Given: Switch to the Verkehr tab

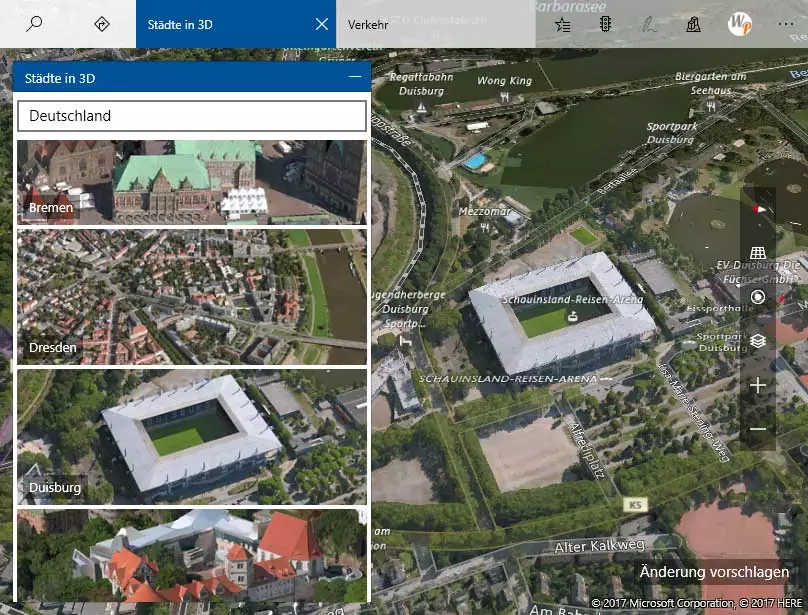Looking at the screenshot, I should point(368,25).
